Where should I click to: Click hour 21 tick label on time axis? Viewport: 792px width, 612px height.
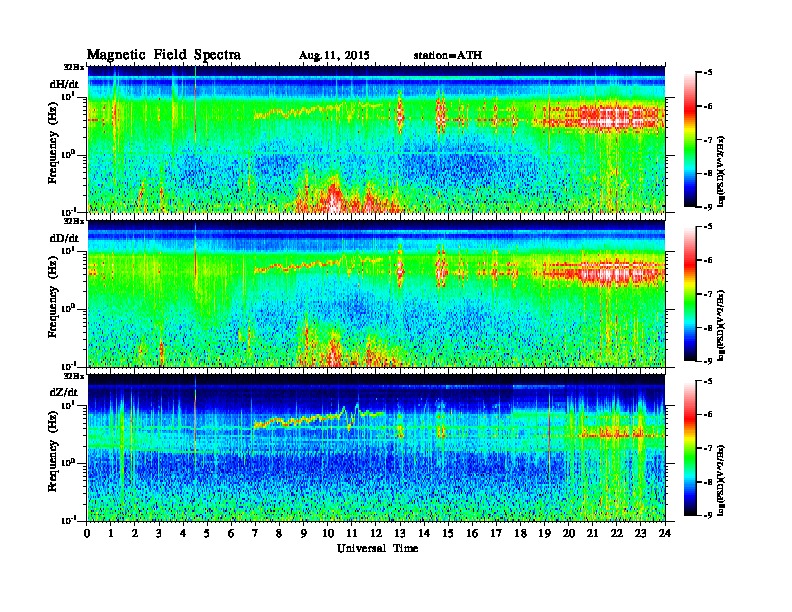592,533
